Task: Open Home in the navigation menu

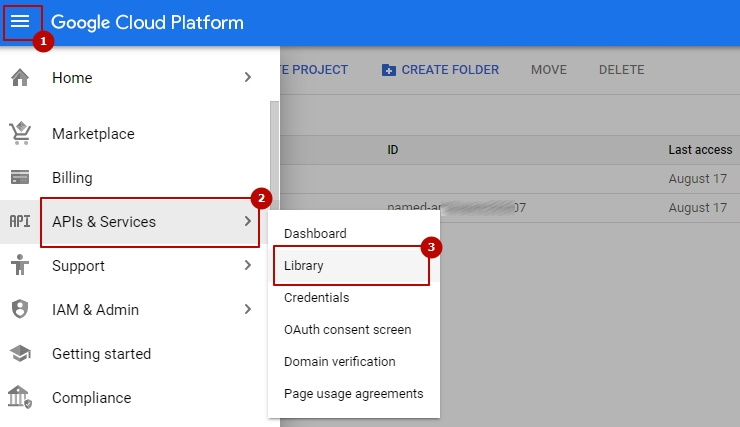Action: tap(72, 78)
